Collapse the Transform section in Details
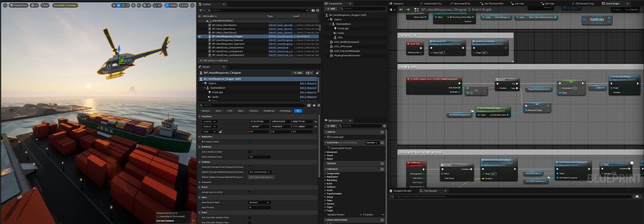 click(x=199, y=116)
